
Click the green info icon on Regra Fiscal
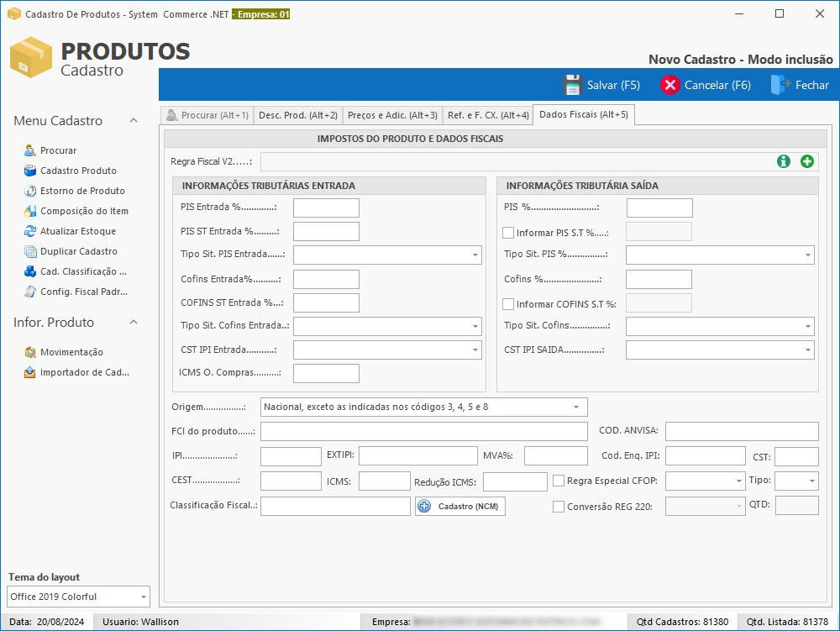pyautogui.click(x=784, y=161)
